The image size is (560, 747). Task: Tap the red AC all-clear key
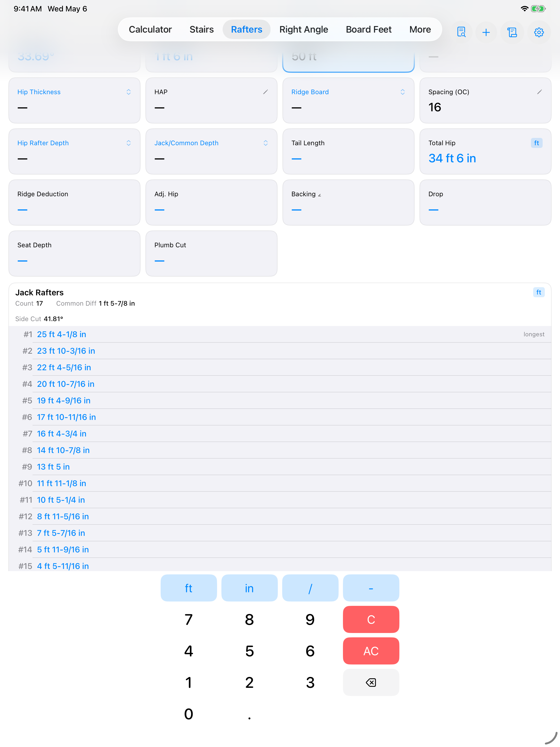(x=371, y=651)
